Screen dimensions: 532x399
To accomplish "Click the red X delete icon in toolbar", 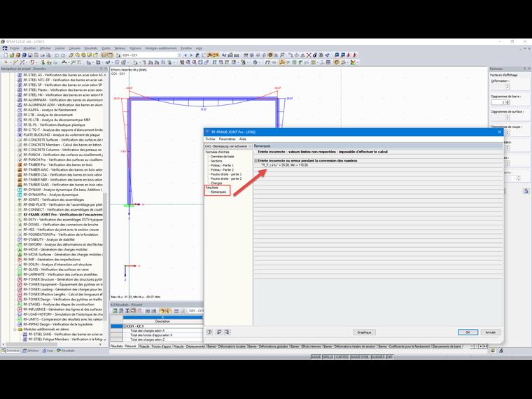I will click(x=309, y=55).
